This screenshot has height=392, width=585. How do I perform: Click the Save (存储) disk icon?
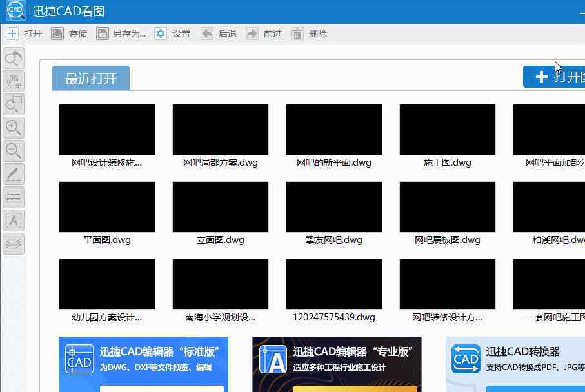[x=57, y=34]
